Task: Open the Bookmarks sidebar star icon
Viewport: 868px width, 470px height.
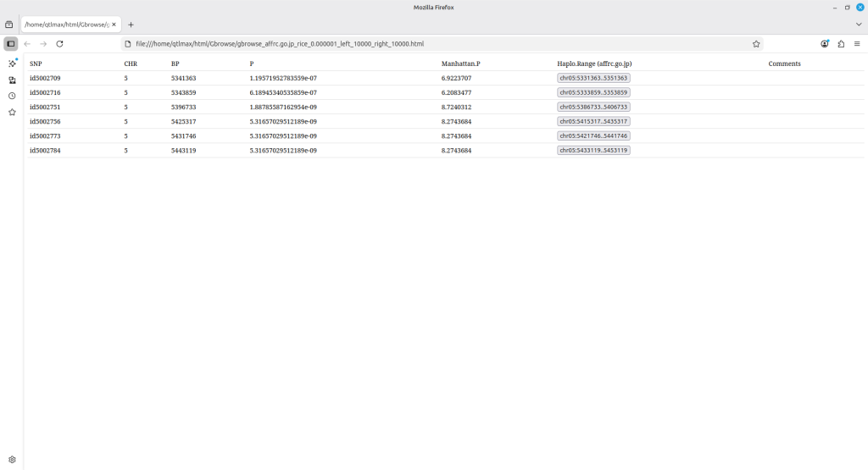Action: click(12, 112)
